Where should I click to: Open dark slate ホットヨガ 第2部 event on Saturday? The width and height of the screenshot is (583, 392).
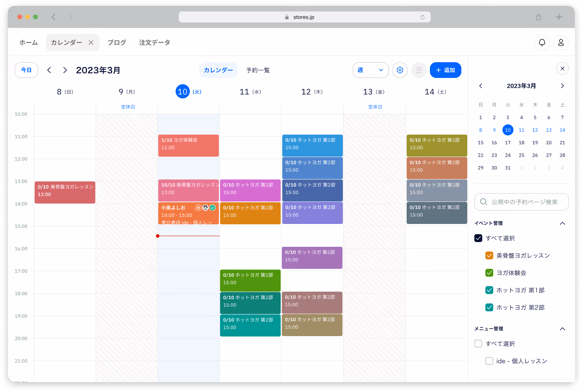click(x=437, y=213)
